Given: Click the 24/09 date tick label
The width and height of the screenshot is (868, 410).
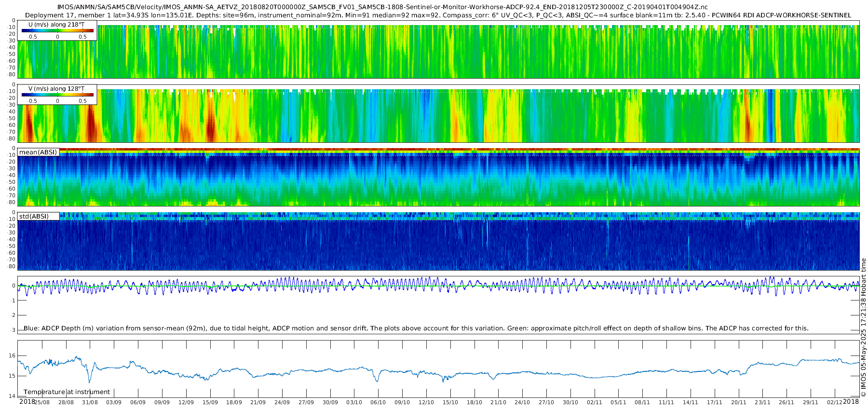Looking at the screenshot, I should pos(282,402).
